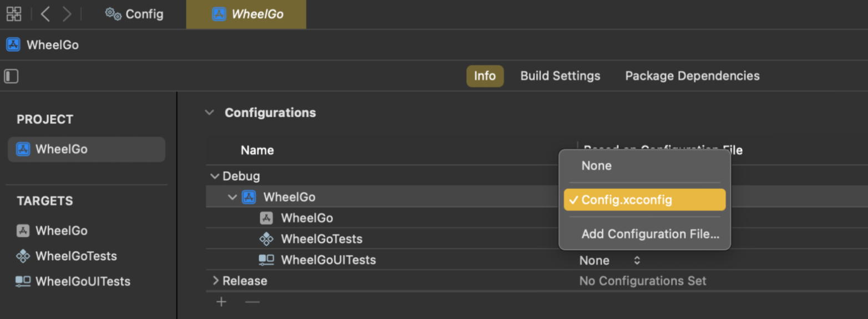This screenshot has height=319, width=868.
Task: Expand the Release configuration row
Action: [215, 281]
